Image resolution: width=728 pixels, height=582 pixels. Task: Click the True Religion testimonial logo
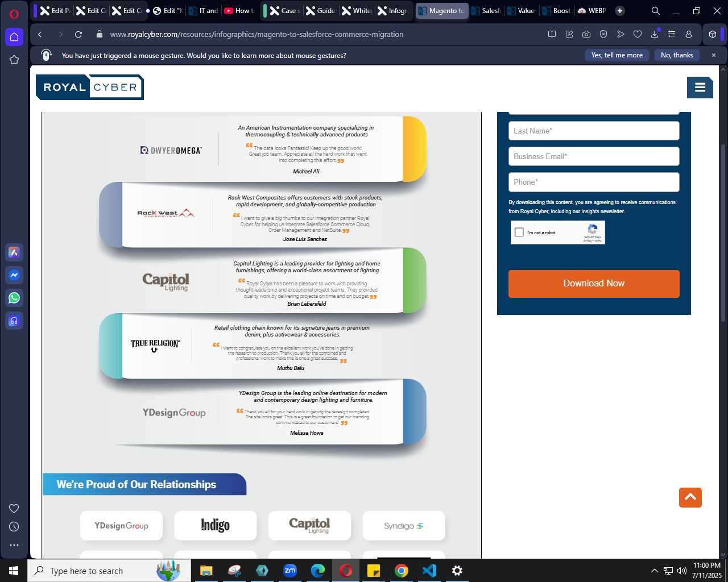[x=155, y=345]
